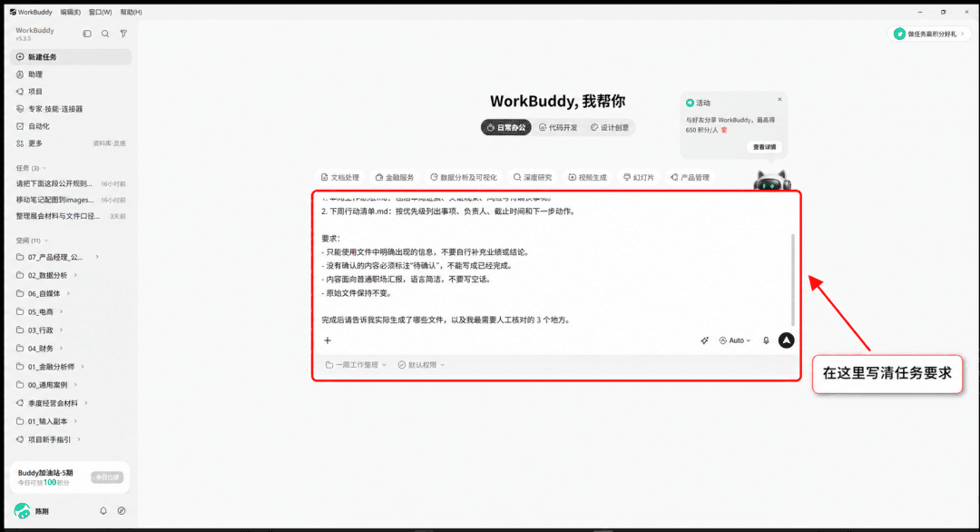Click the 今日已领 points button
The image size is (980, 532).
[x=107, y=477]
